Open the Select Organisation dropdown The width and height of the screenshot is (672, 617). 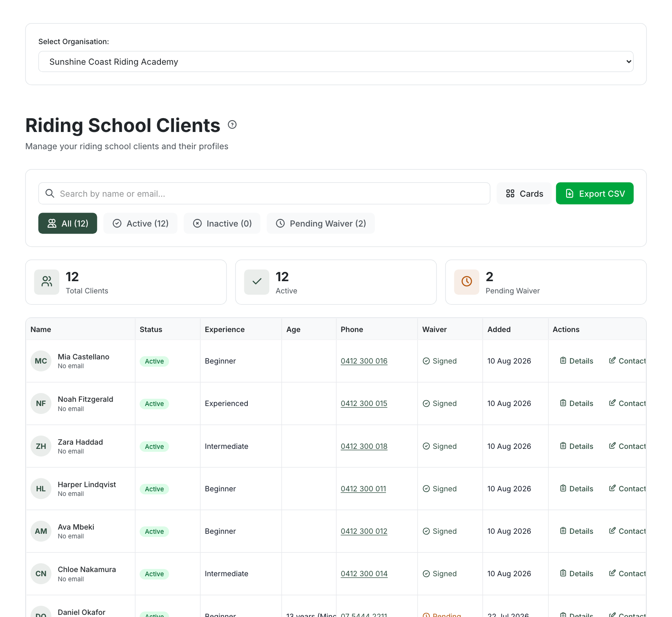click(x=336, y=62)
